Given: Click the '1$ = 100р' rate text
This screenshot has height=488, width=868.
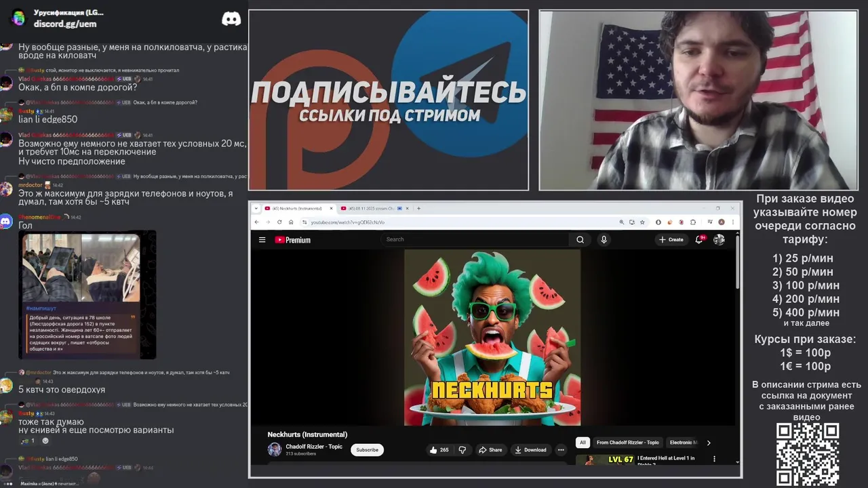Looking at the screenshot, I should tap(805, 352).
